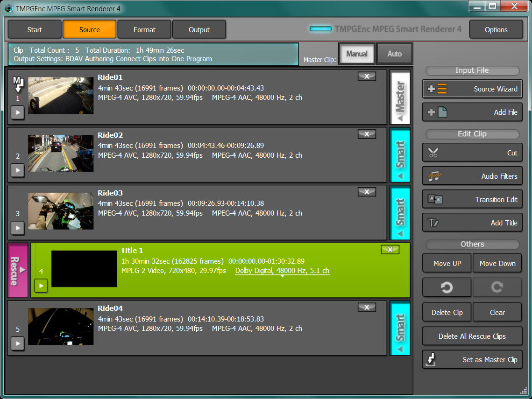The height and width of the screenshot is (399, 532).
Task: Play preview of Title 1 clip
Action: [x=41, y=286]
